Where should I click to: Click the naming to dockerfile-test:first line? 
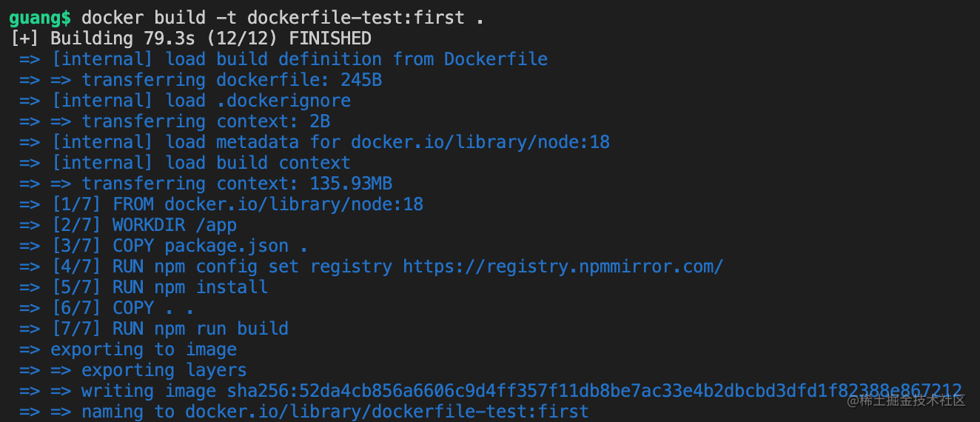point(304,412)
